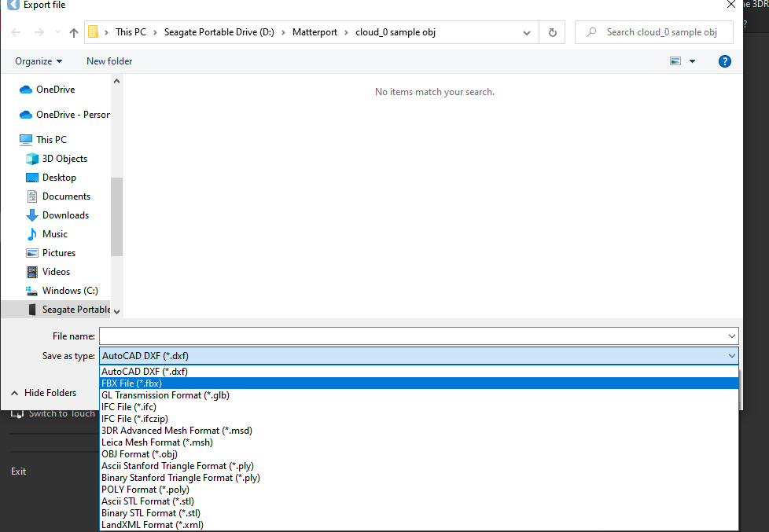
Task: Select 'This PC' in address breadcrumb
Action: click(131, 32)
